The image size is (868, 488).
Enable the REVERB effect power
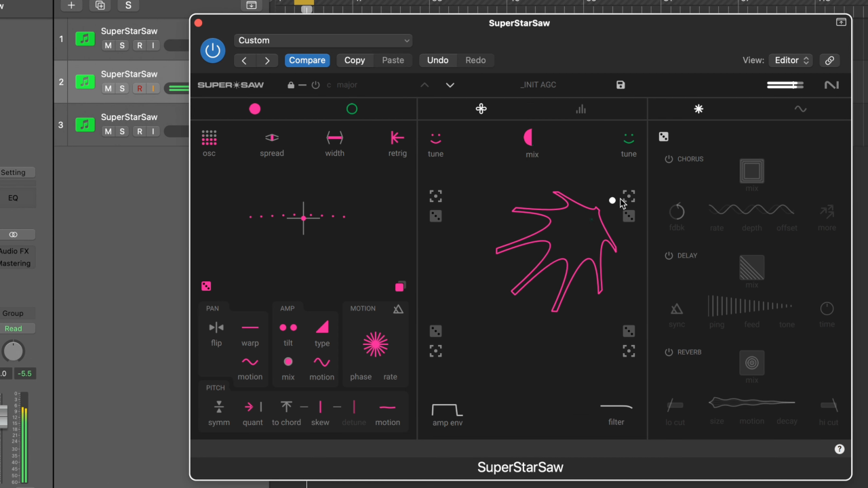click(669, 352)
